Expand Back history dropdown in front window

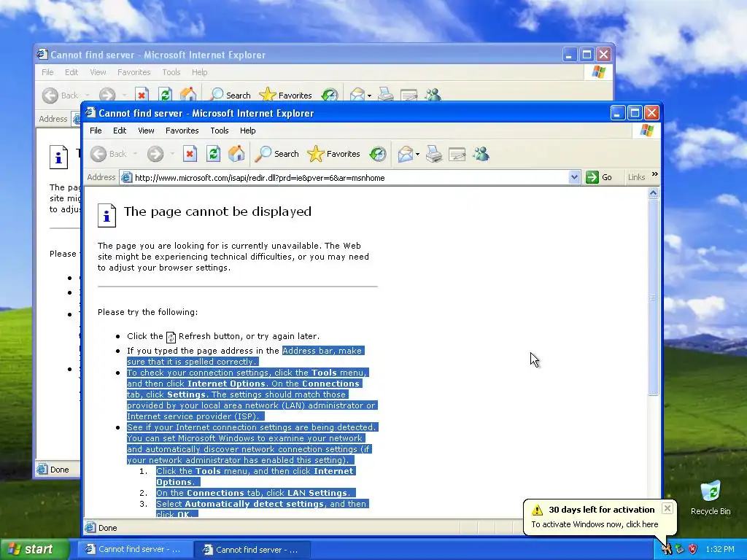[x=135, y=154]
